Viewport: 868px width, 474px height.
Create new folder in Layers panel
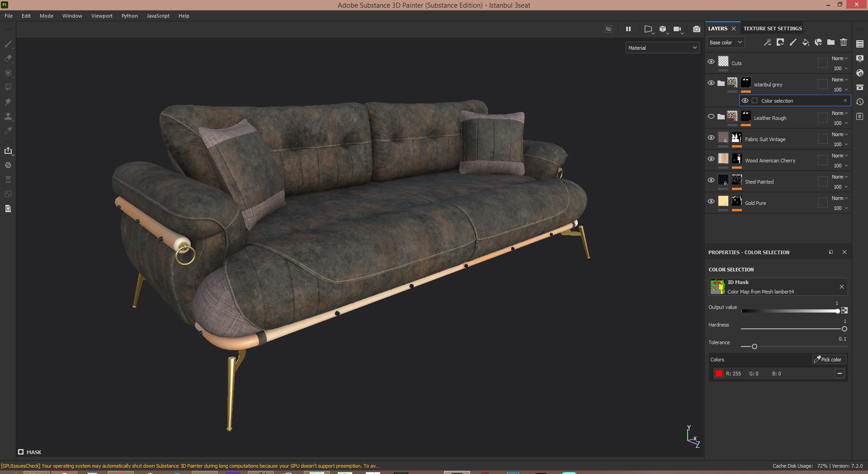pyautogui.click(x=830, y=42)
